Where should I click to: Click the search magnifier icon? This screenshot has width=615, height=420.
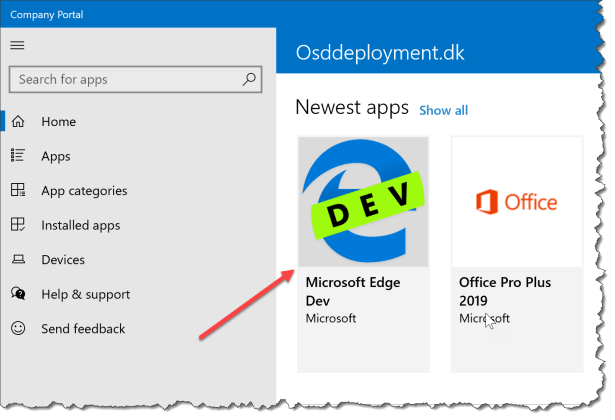click(249, 79)
